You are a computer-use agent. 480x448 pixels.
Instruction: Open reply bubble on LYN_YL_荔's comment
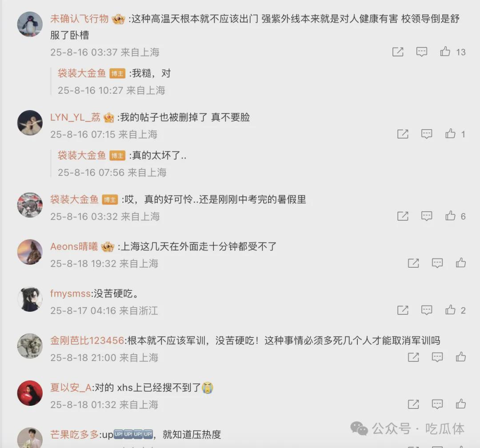click(426, 134)
